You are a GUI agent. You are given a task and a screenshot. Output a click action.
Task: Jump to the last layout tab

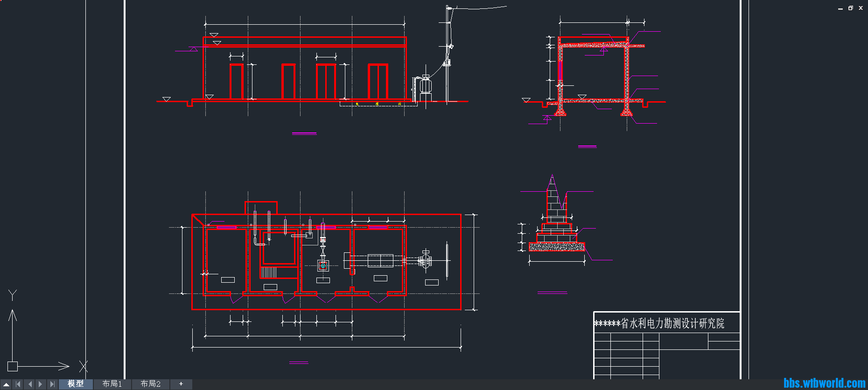point(52,384)
